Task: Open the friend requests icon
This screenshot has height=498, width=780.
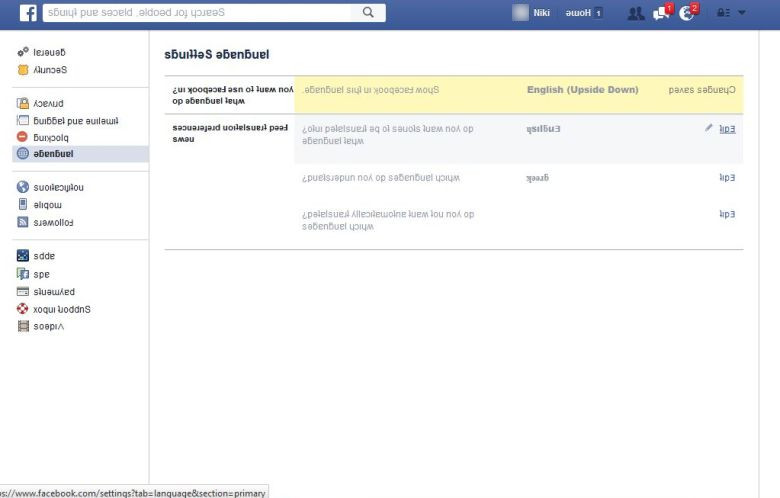Action: [635, 13]
